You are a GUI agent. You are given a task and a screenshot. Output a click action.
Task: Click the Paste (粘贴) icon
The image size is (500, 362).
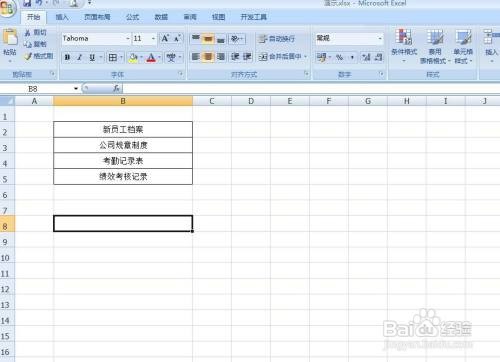pos(10,37)
